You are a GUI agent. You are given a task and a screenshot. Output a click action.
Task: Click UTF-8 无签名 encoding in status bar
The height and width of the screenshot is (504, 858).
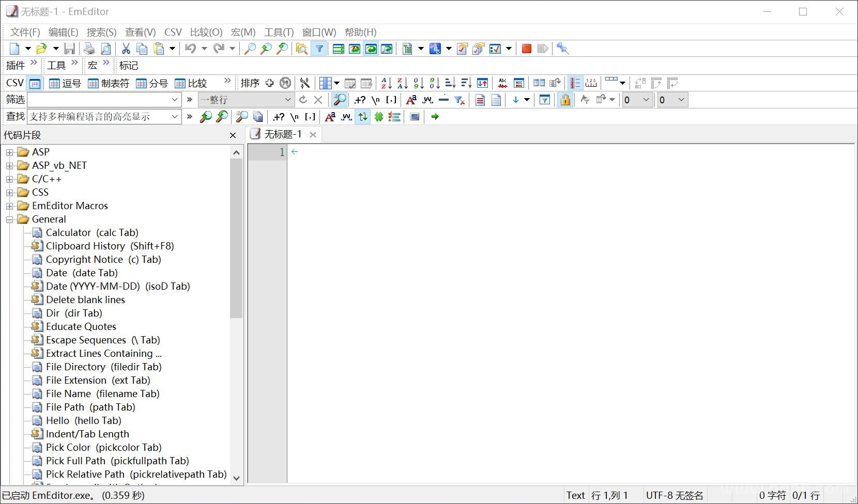pyautogui.click(x=675, y=496)
